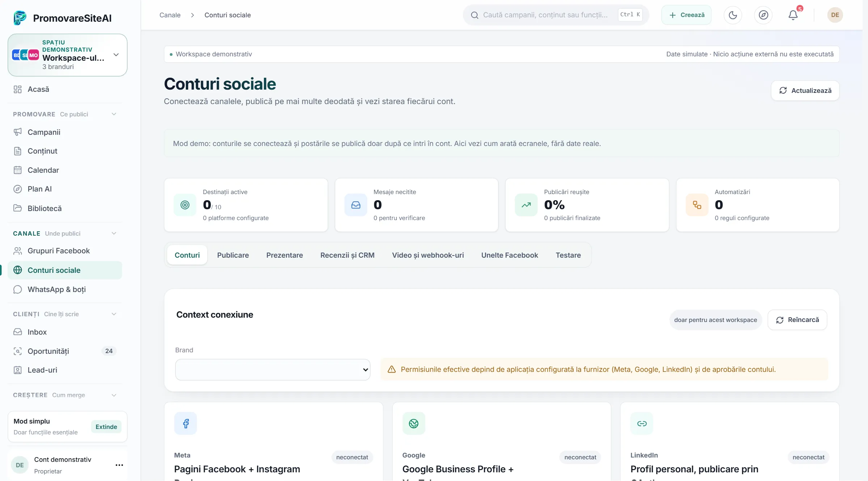Open Campanii megaphone item
The image size is (868, 481).
tap(65, 132)
